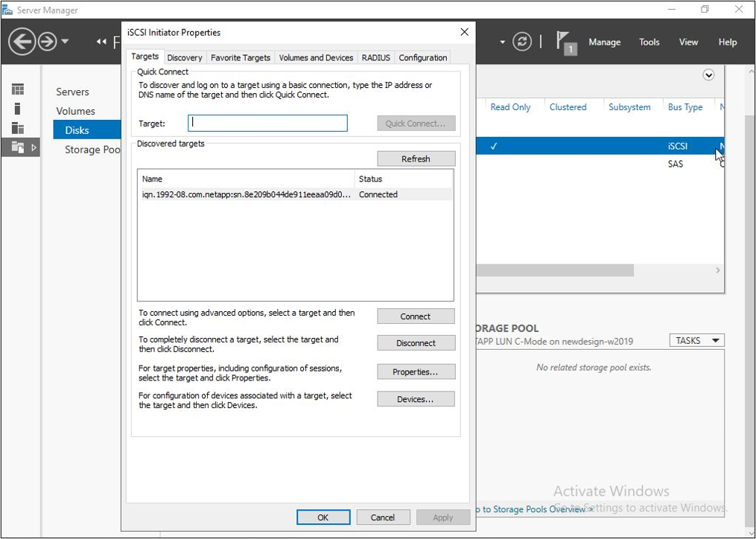Open the notifications flag icon
Viewport: 756px width, 539px height.
[566, 42]
